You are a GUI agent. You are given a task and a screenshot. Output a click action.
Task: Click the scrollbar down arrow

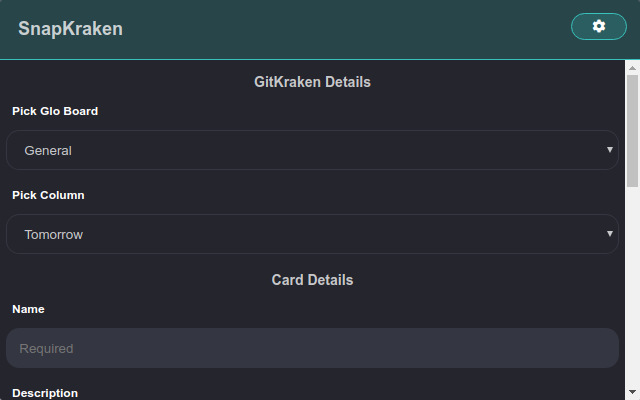pos(632,393)
